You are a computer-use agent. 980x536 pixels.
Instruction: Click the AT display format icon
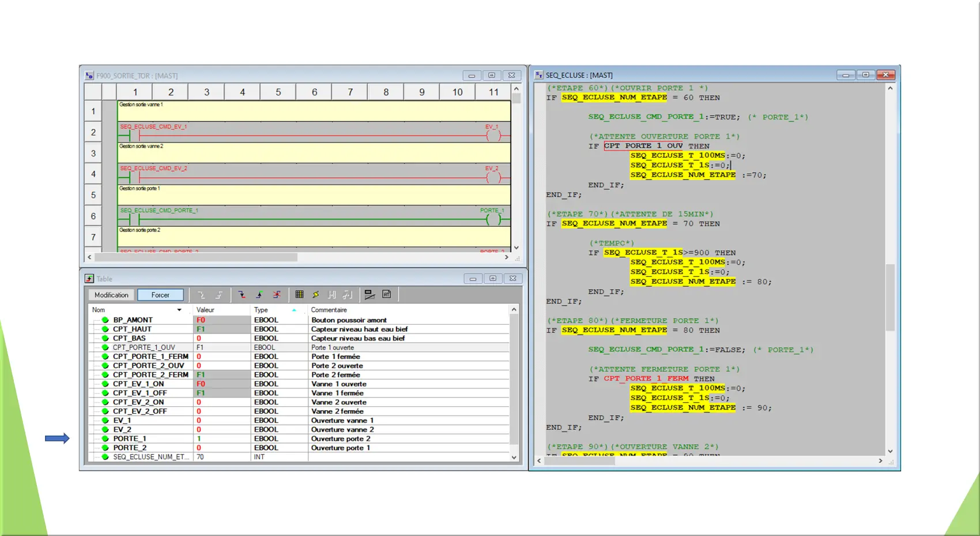coord(387,295)
